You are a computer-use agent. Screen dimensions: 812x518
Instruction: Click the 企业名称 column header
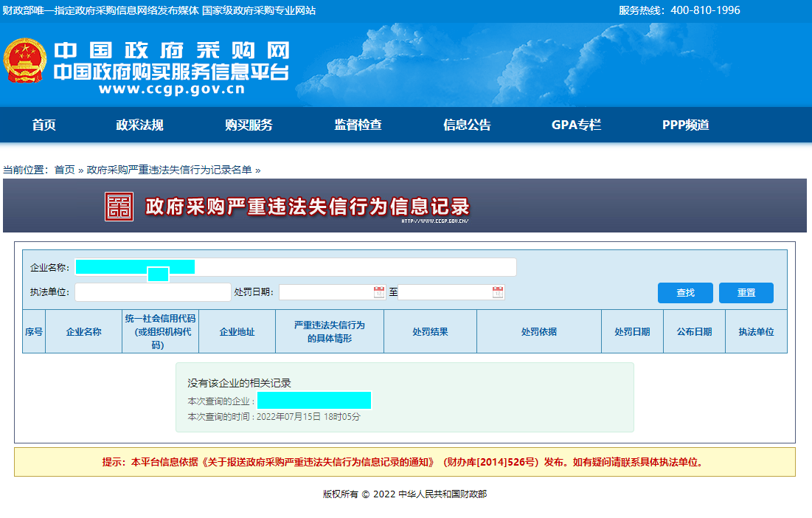point(83,331)
